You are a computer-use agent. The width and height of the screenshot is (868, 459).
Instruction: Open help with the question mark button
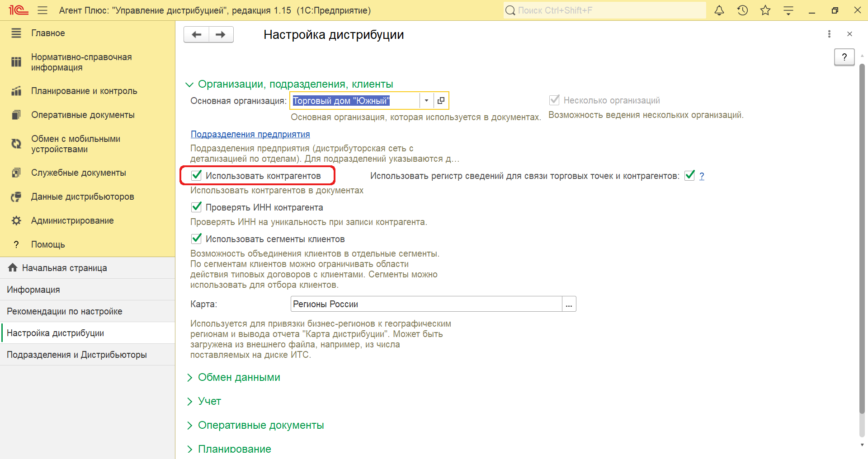pos(844,57)
